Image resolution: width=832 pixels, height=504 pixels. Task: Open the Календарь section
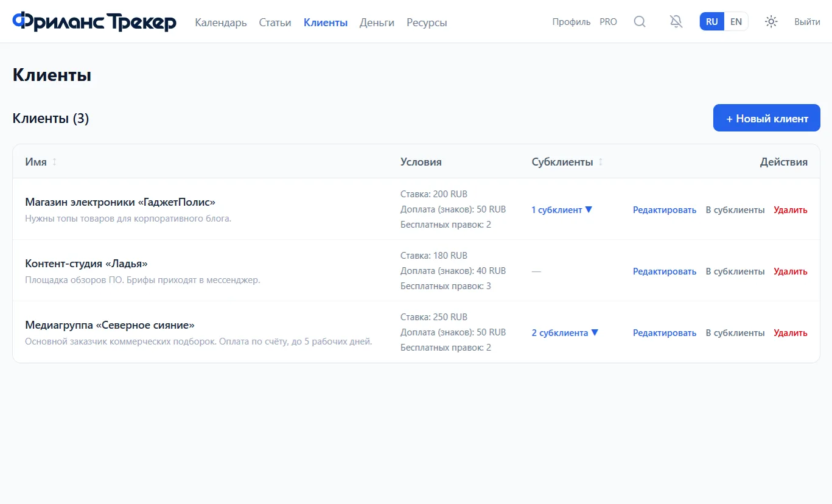click(x=221, y=23)
